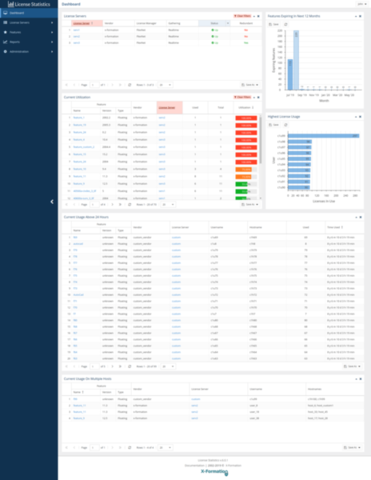
Task: Open rows-per-page dropdown in License Servers
Action: coord(165,85)
